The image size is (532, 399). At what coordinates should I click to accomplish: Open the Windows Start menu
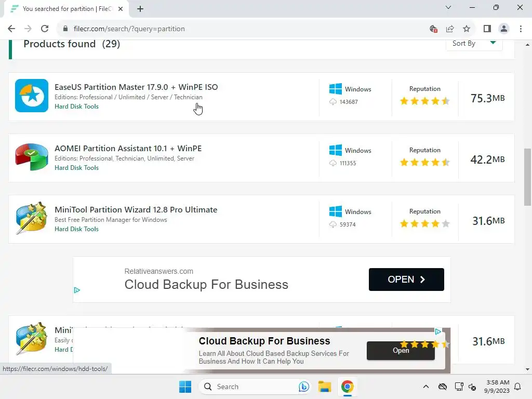coord(185,387)
